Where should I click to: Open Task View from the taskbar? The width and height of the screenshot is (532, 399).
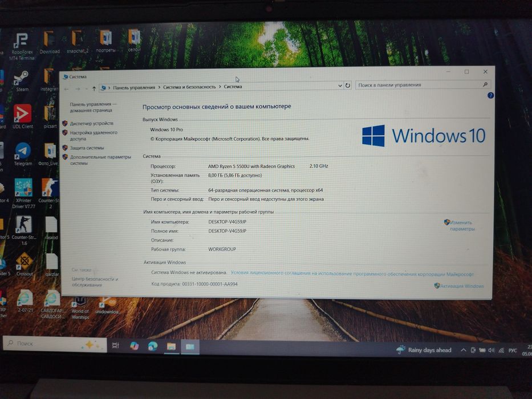116,345
